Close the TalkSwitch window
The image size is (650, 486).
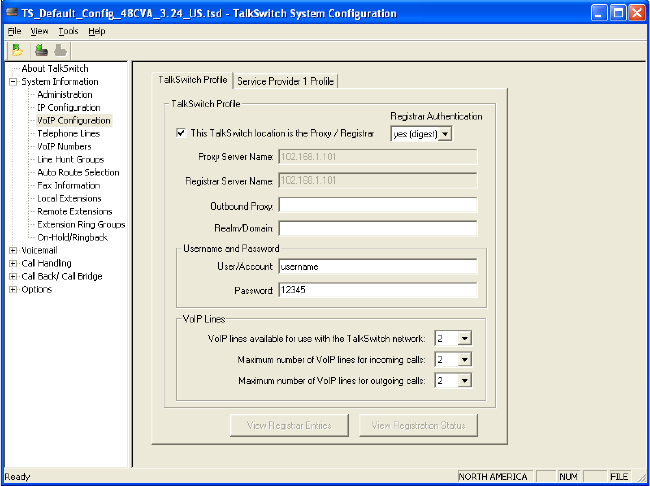point(636,13)
